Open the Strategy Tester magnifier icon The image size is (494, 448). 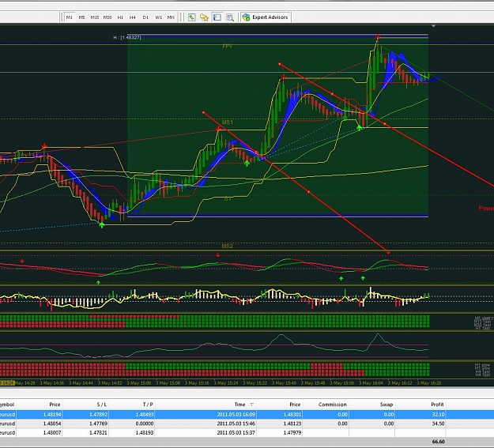230,17
